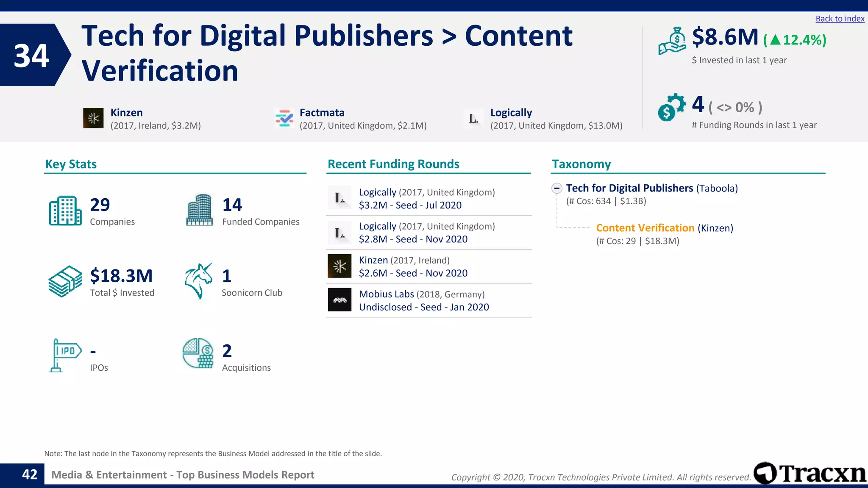
Task: Click the Funded Companies tower icon
Action: click(199, 210)
